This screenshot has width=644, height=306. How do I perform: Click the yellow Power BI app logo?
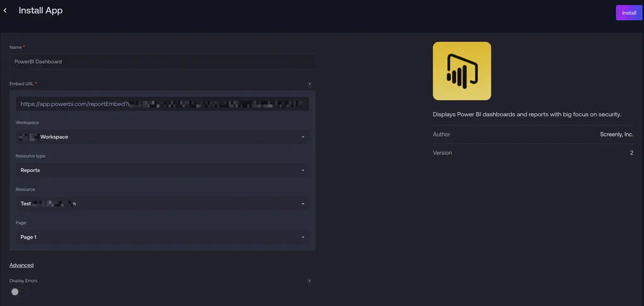[462, 71]
